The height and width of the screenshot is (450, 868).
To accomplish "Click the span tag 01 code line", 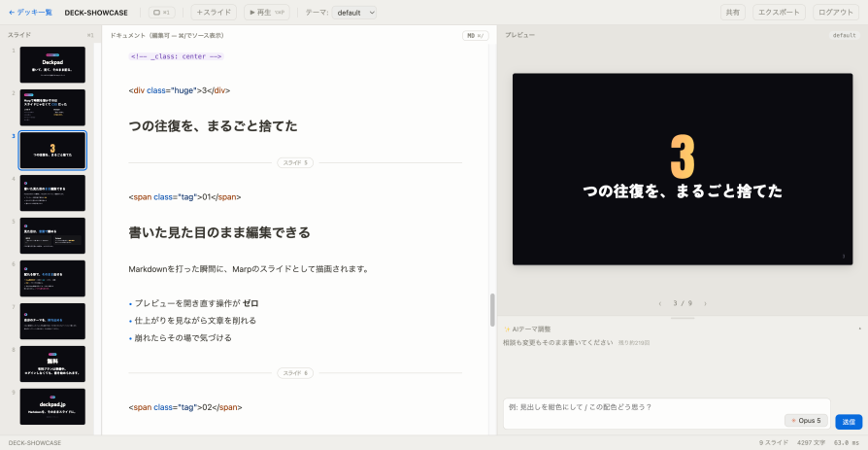I will tap(184, 196).
